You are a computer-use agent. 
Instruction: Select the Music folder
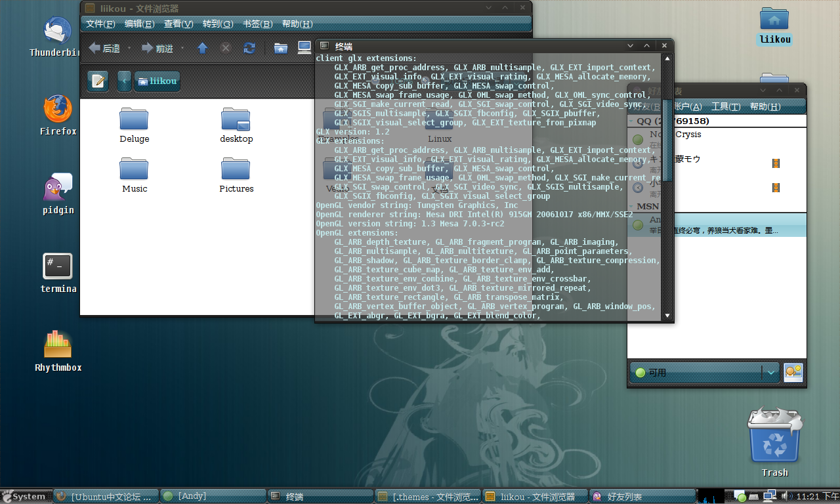pos(135,175)
